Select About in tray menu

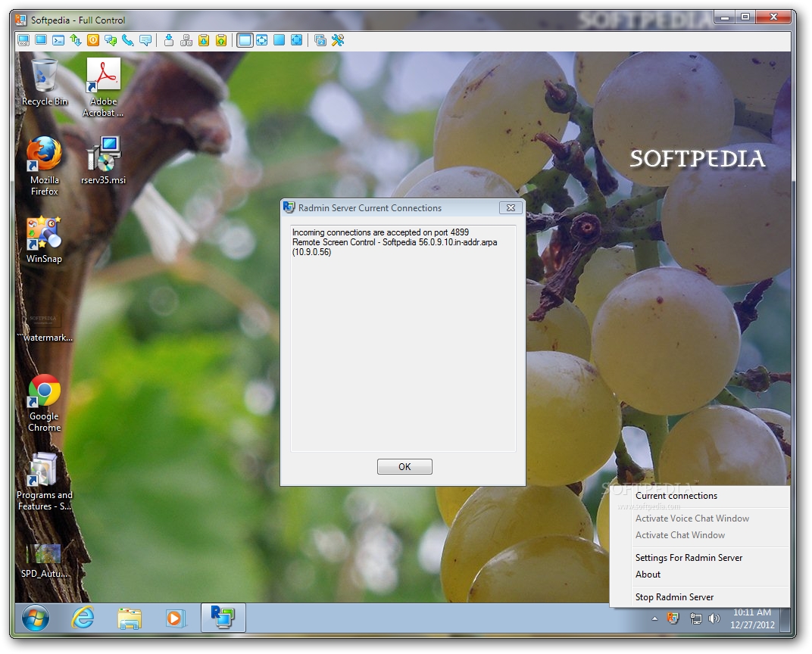pyautogui.click(x=648, y=575)
